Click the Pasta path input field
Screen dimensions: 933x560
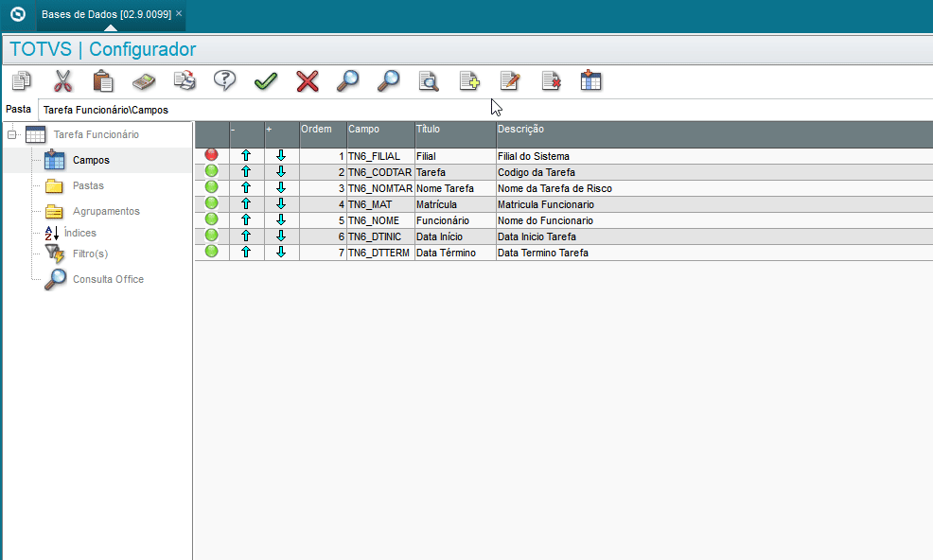484,110
